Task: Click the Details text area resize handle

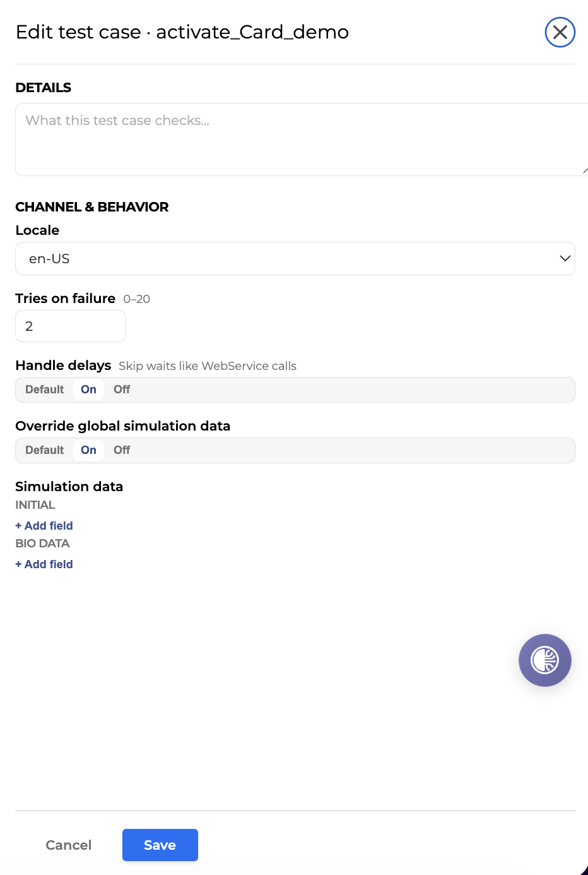Action: point(585,170)
